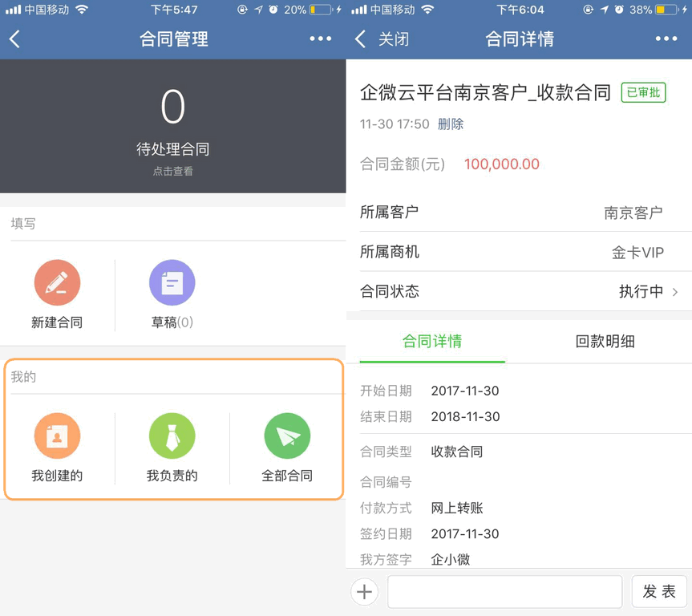The width and height of the screenshot is (692, 616).
Task: Tap the 已审批 approval status badge
Action: coord(644,92)
